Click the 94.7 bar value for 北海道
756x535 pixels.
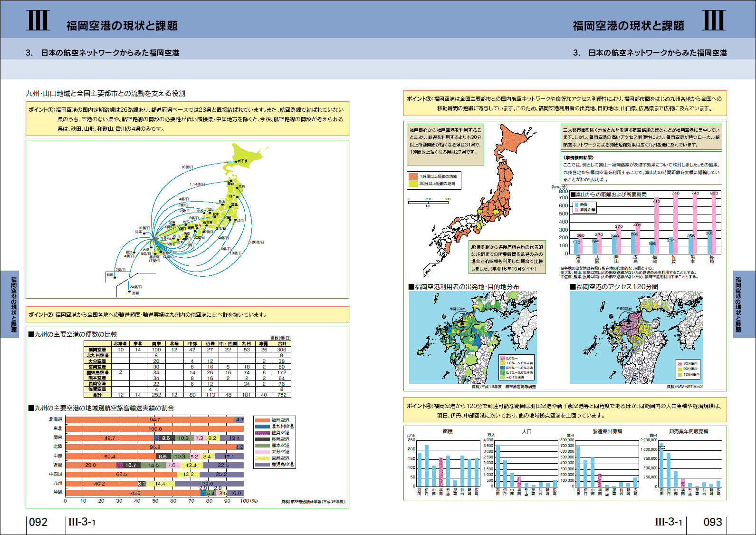155,419
